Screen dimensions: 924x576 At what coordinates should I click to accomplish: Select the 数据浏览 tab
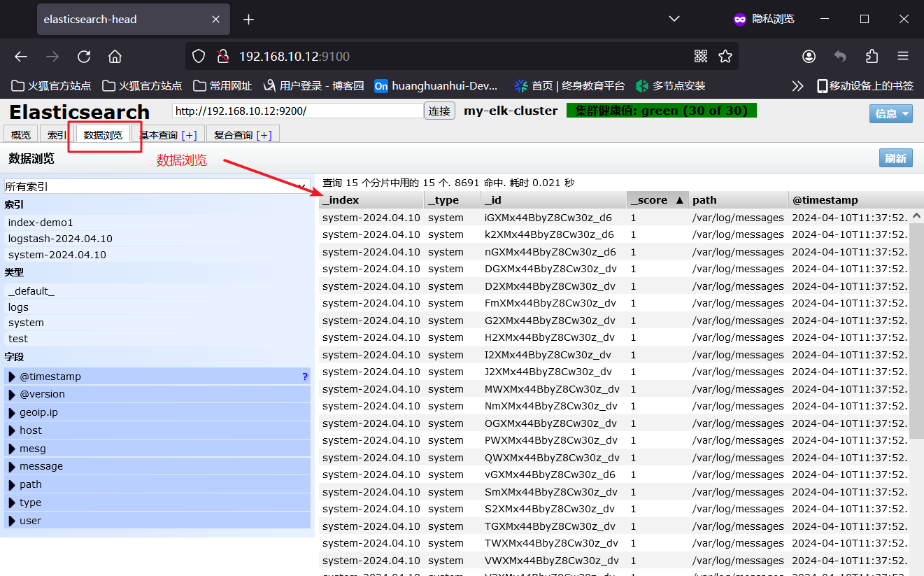pyautogui.click(x=103, y=135)
